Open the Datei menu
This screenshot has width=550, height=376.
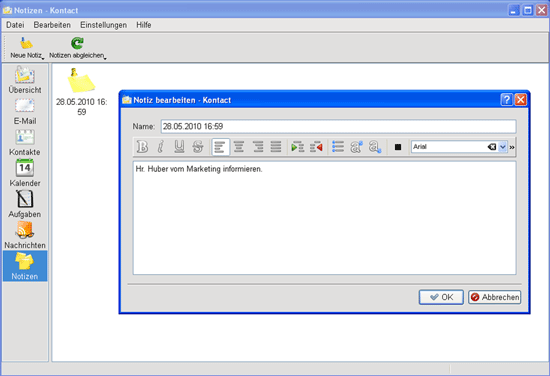tap(15, 25)
